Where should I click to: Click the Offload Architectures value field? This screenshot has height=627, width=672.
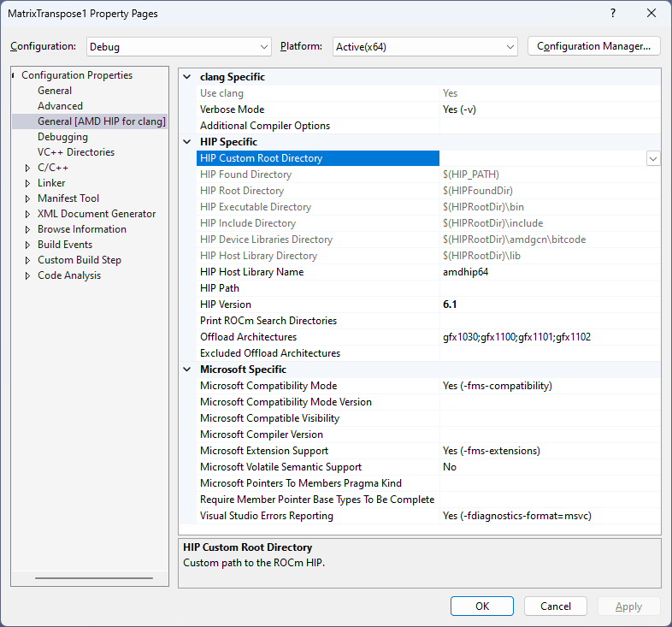point(547,337)
